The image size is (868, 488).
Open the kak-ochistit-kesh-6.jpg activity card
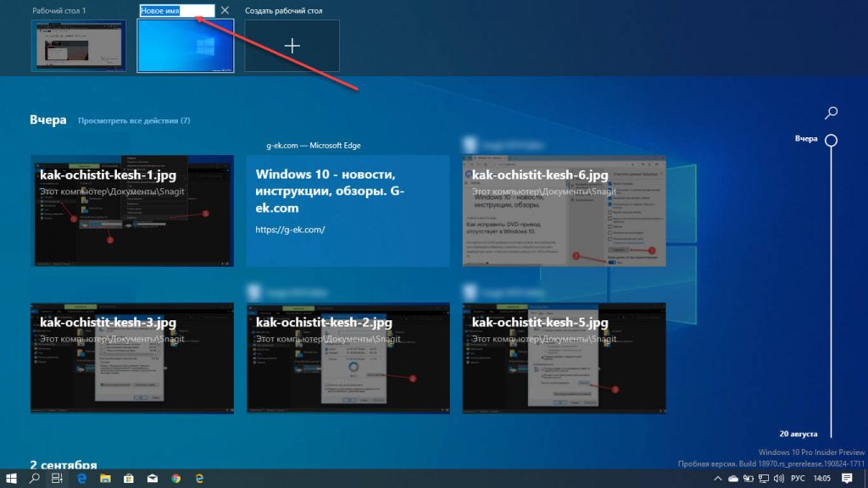[x=564, y=211]
